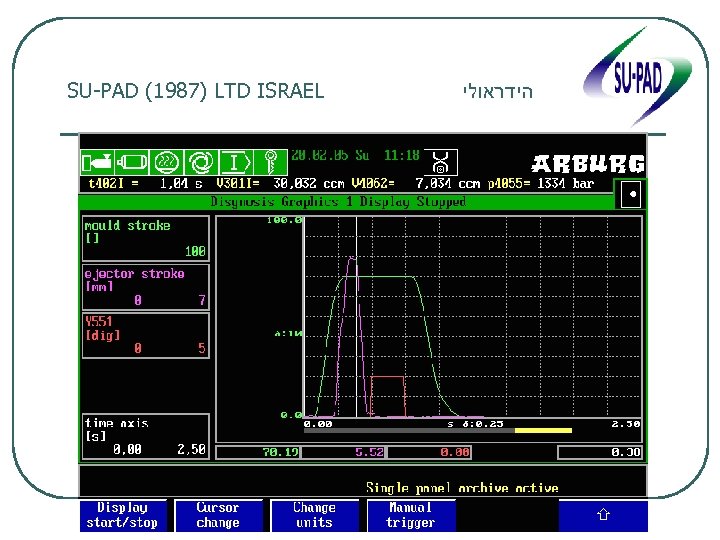Select the Y551 [dig] curve panel
The height and width of the screenshot is (540, 720).
coord(146,335)
